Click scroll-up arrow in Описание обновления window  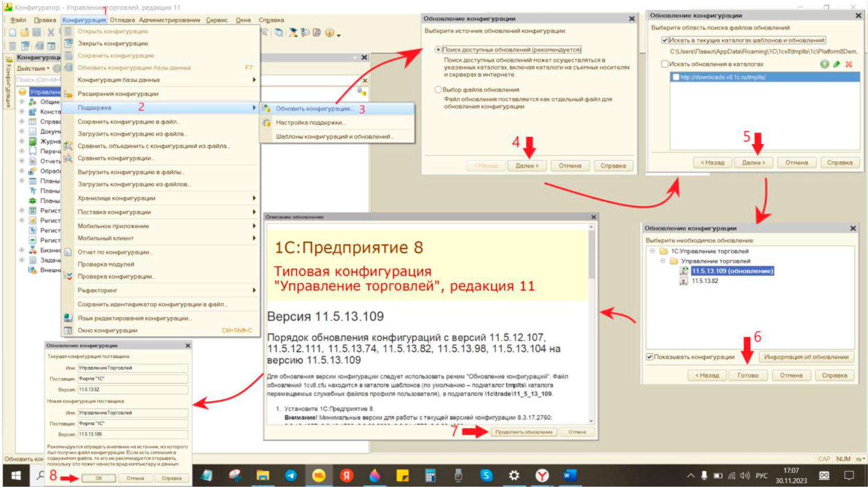(591, 227)
